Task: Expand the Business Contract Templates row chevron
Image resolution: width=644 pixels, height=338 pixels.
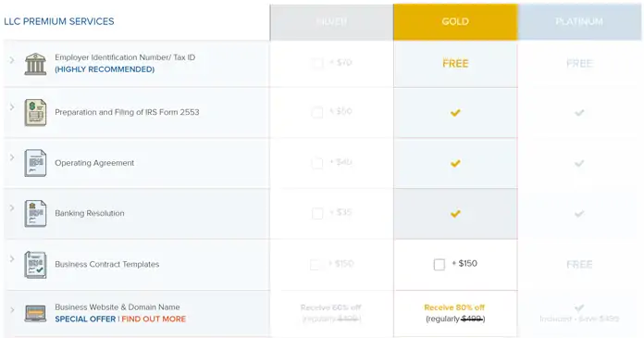Action: pyautogui.click(x=12, y=258)
